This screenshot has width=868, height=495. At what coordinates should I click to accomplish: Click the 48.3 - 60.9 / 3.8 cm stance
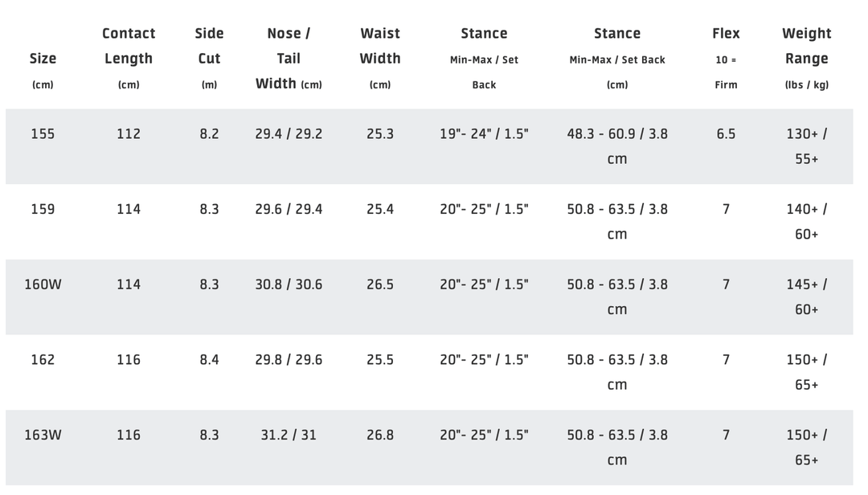[x=617, y=146]
